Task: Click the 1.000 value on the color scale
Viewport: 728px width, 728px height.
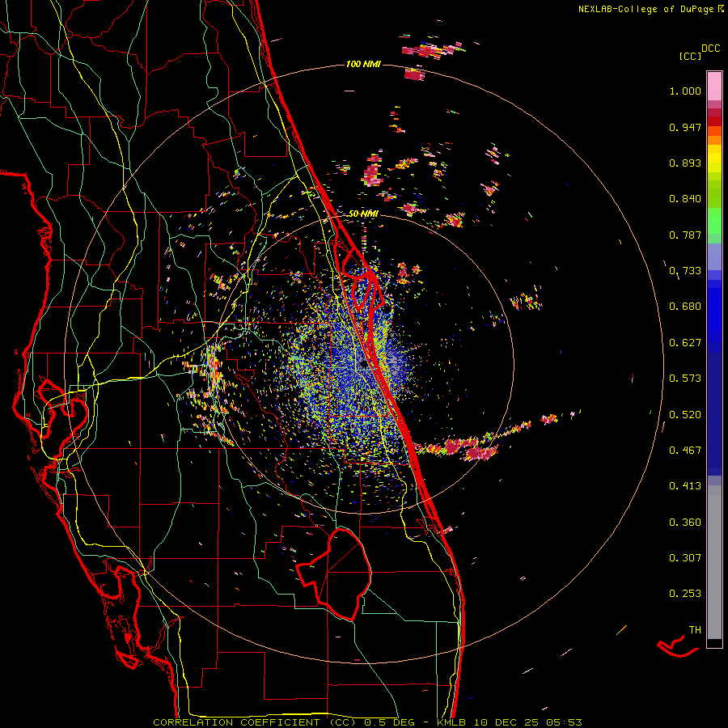Action: coord(685,91)
